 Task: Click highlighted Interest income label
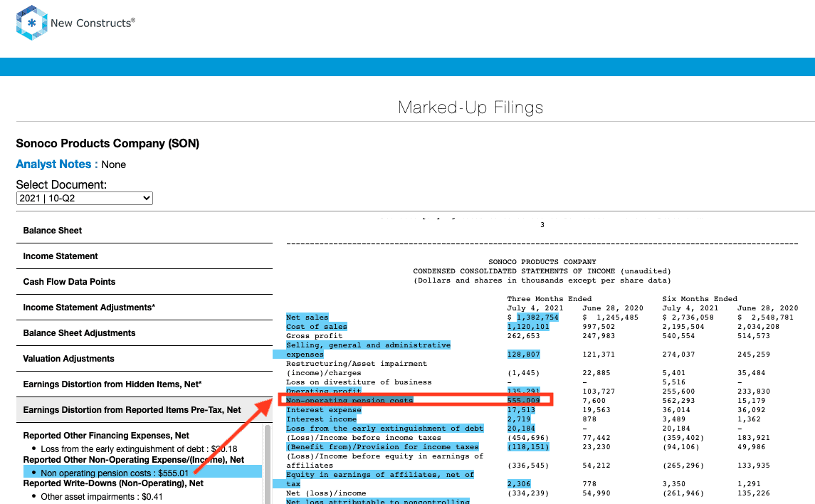pyautogui.click(x=321, y=419)
